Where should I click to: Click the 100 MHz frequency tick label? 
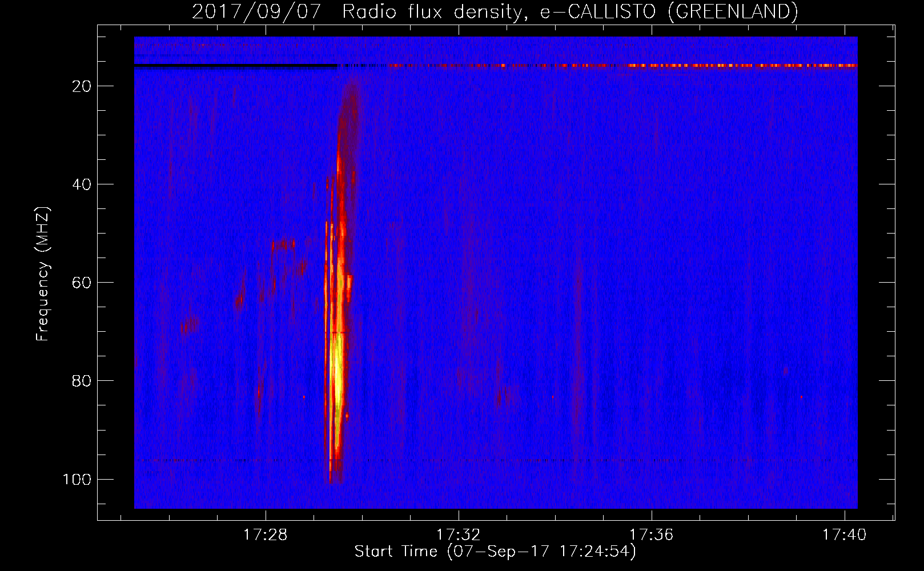click(77, 479)
